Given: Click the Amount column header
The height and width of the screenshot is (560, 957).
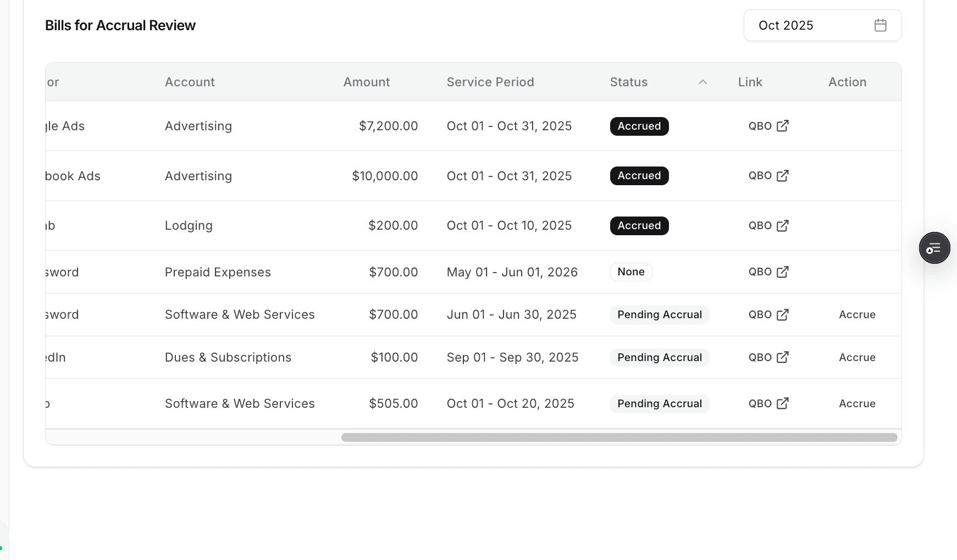Looking at the screenshot, I should [366, 81].
